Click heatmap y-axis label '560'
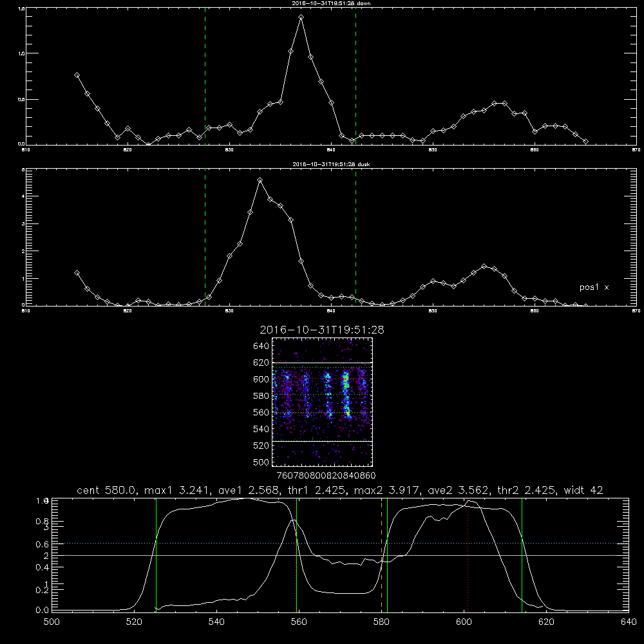Screen dimensions: 644x644 pos(261,412)
